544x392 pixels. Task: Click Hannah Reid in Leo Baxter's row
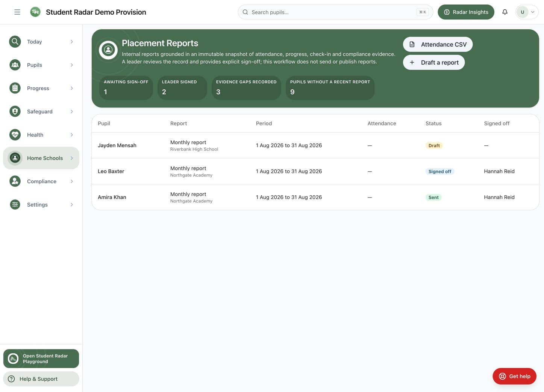click(499, 171)
